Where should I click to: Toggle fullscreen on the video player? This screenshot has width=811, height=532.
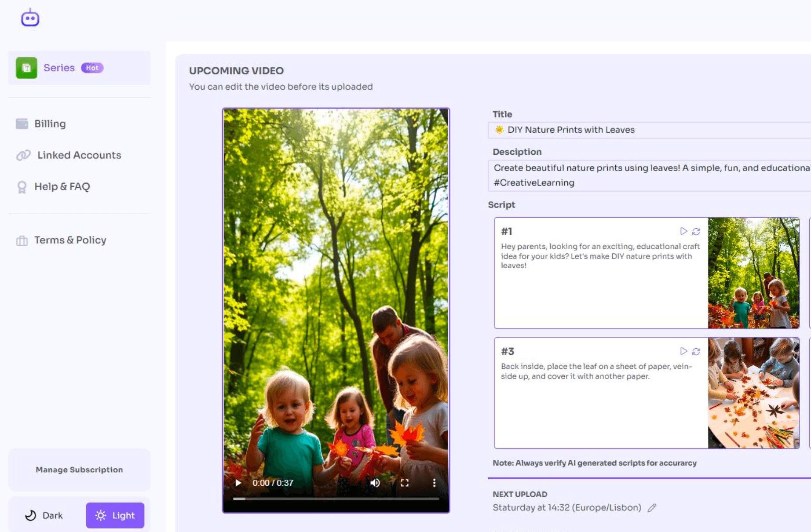click(x=405, y=482)
